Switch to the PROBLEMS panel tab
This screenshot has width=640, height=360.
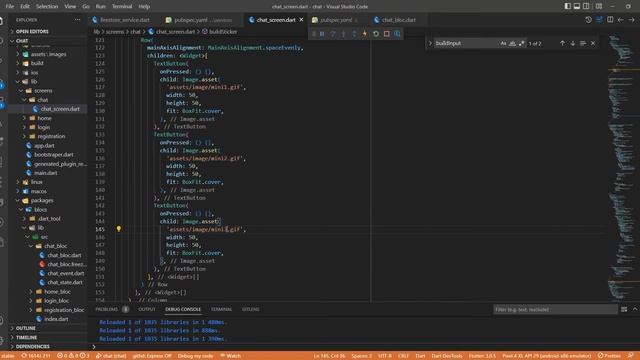pos(107,309)
